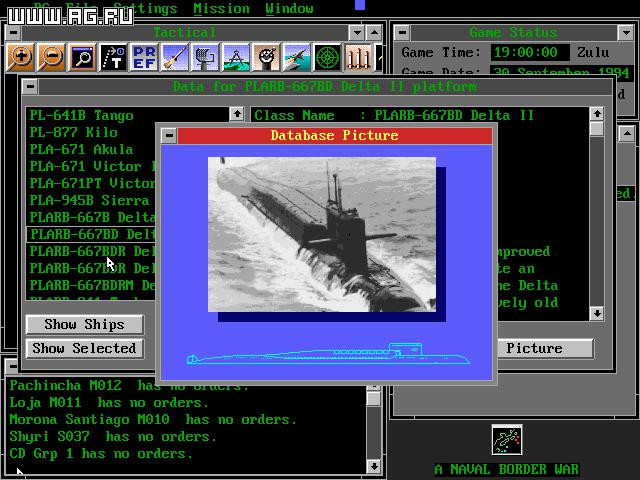640x480 pixels.
Task: Click the minimized map icon above 'A Naval Border War'
Action: point(507,440)
